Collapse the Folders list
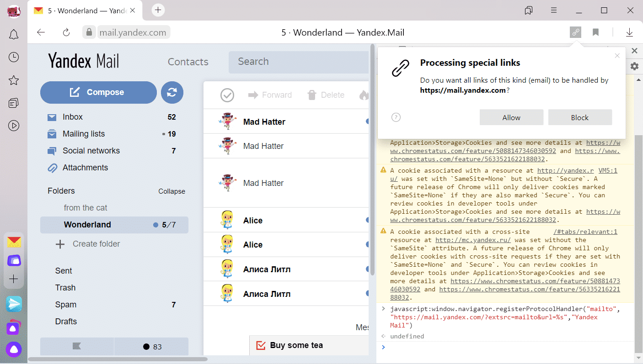 [171, 191]
